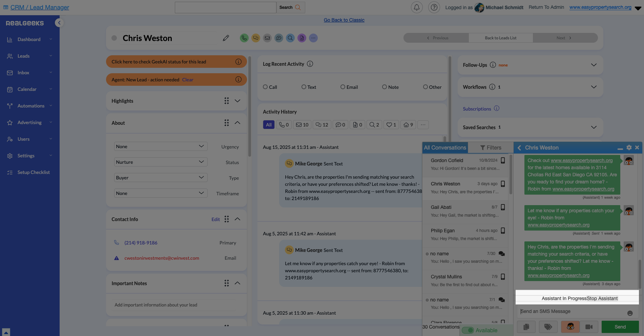
Task: Click the blue magnifier search icon in lead header
Action: pos(290,38)
